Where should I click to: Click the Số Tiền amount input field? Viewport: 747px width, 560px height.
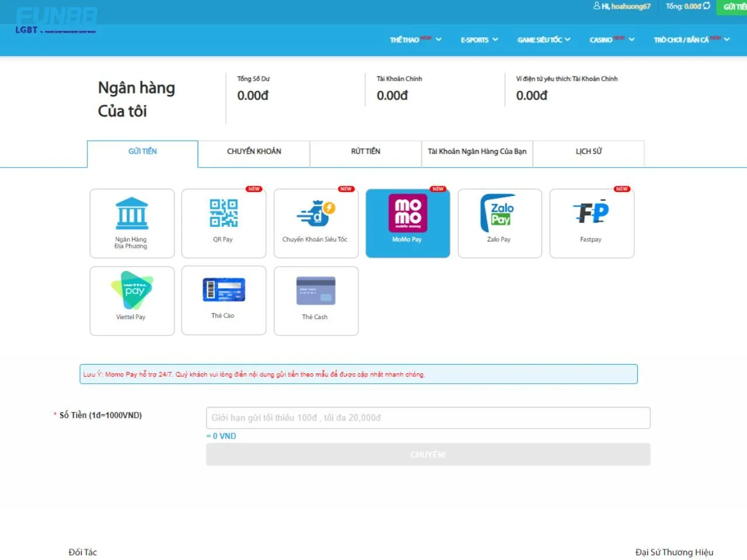(428, 418)
